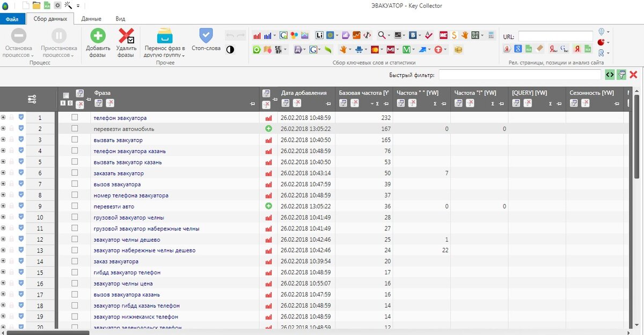The height and width of the screenshot is (335, 644).
Task: Open the magnifier search suggestions tool
Action: pos(382,35)
